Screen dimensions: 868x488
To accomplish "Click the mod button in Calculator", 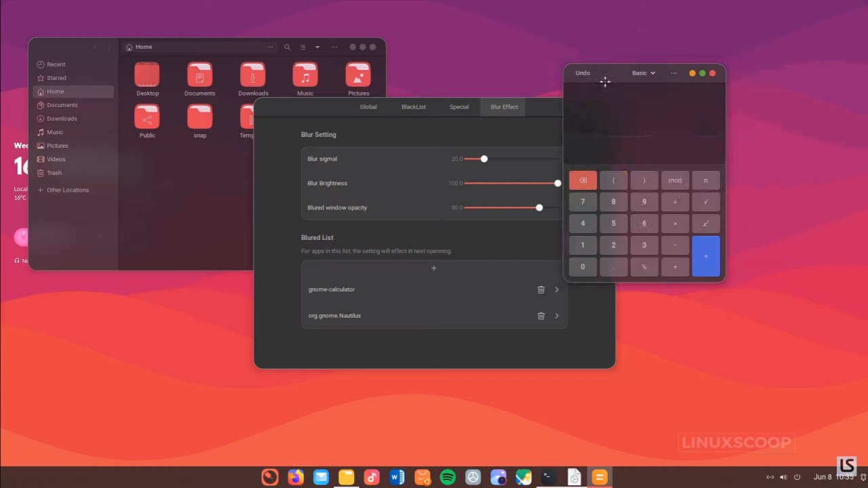I will (x=675, y=180).
